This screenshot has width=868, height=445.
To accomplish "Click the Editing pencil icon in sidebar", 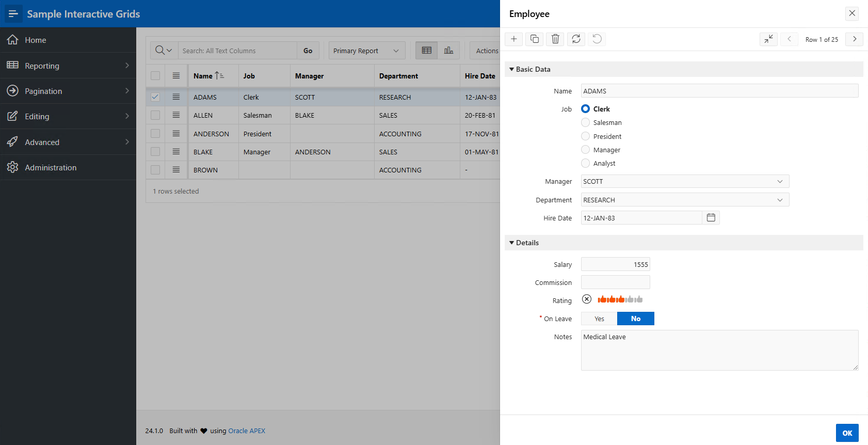I will pyautogui.click(x=13, y=116).
